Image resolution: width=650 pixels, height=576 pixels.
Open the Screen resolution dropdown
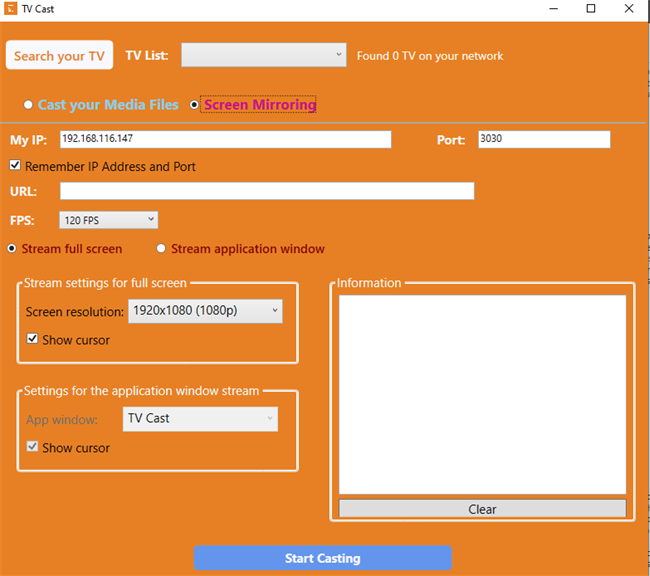pyautogui.click(x=205, y=311)
